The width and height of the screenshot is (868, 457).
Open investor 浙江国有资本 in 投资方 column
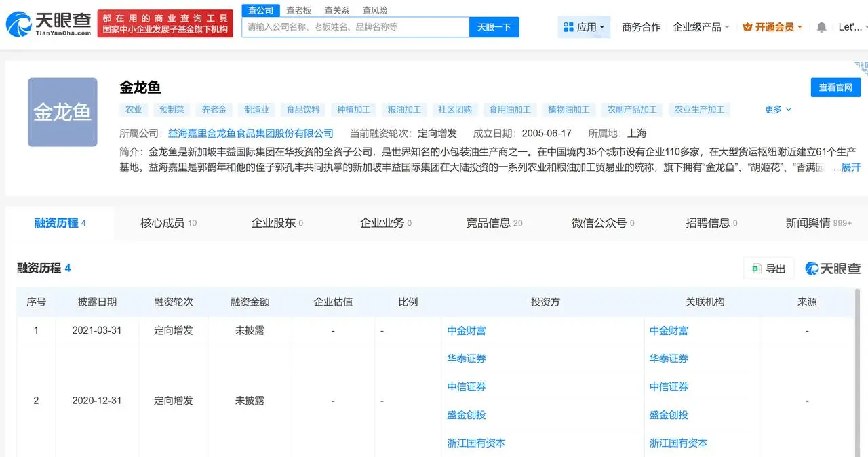[476, 443]
